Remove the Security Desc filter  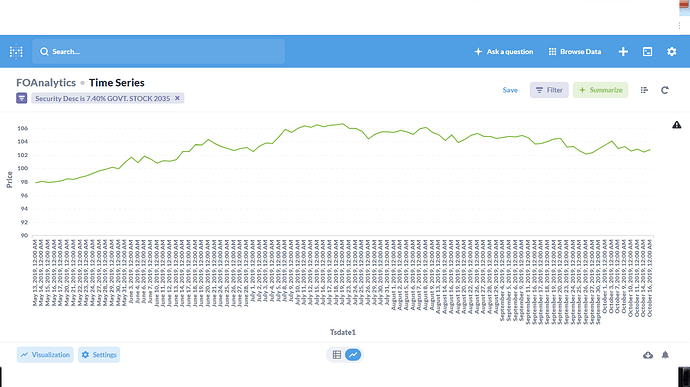pos(177,98)
